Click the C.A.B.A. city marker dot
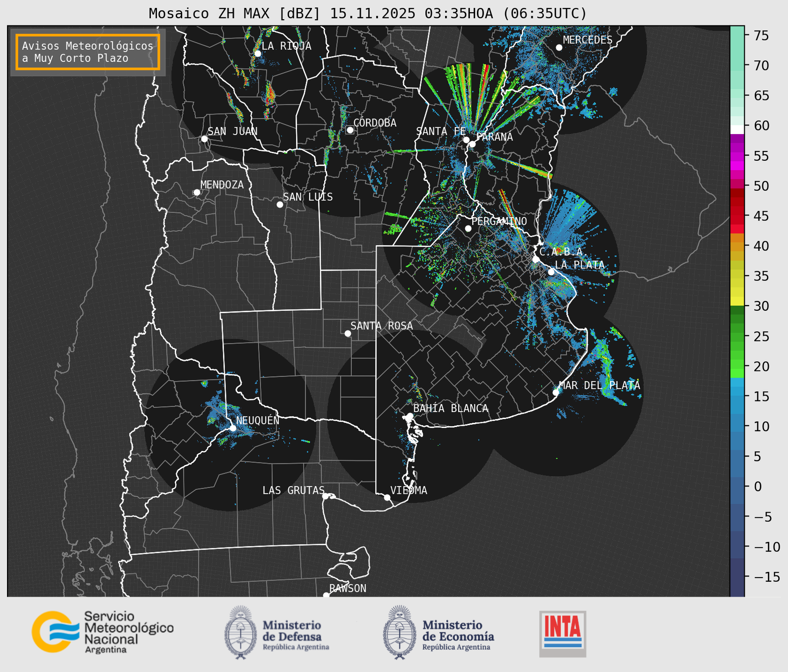 click(x=536, y=259)
